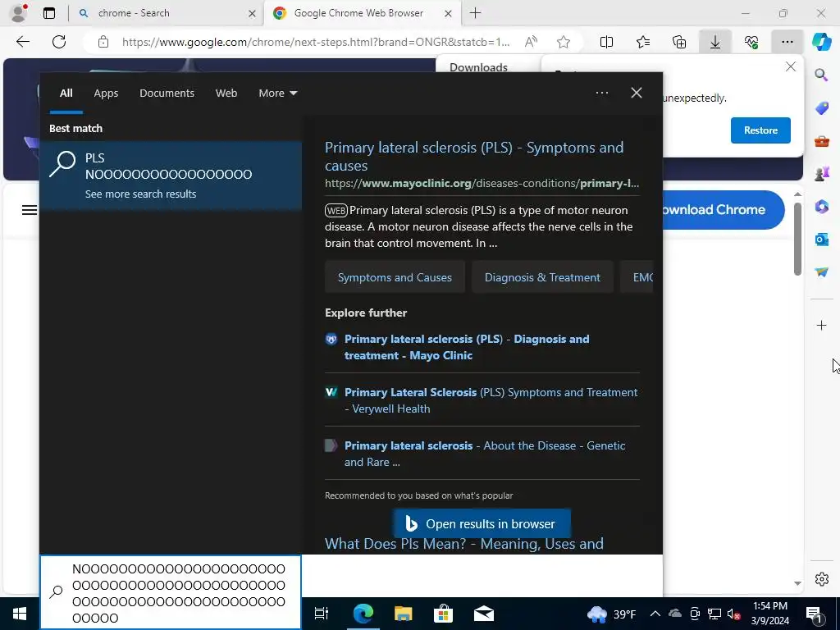Open the sidebar Search icon

[x=821, y=75]
